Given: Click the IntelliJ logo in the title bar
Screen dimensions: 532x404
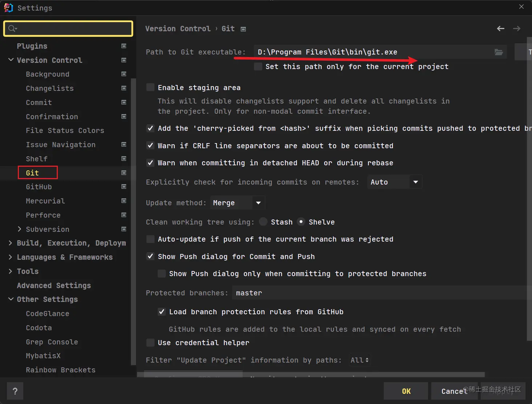Looking at the screenshot, I should click(9, 8).
